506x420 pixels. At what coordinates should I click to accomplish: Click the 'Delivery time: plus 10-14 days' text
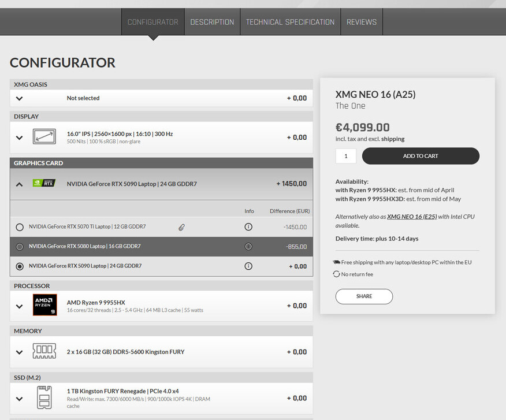377,239
